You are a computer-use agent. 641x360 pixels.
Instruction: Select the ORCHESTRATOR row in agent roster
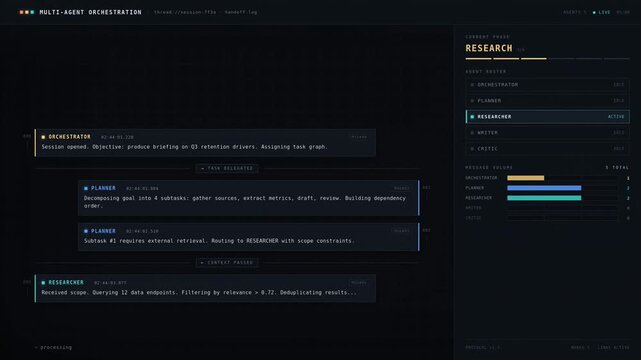pyautogui.click(x=547, y=85)
